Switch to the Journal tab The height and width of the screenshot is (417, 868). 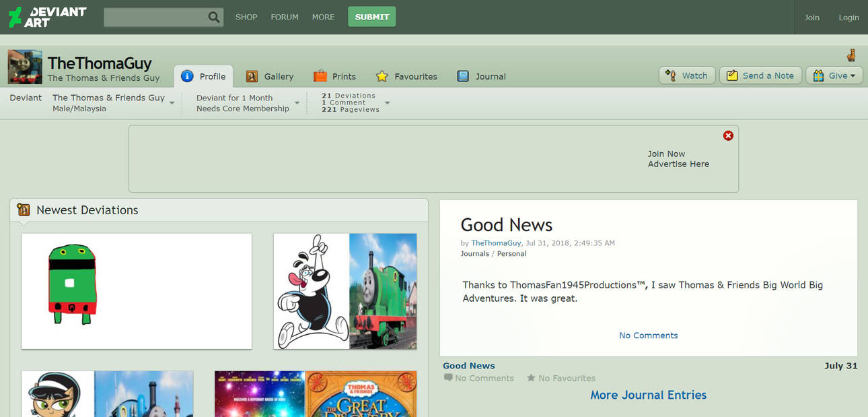point(482,76)
